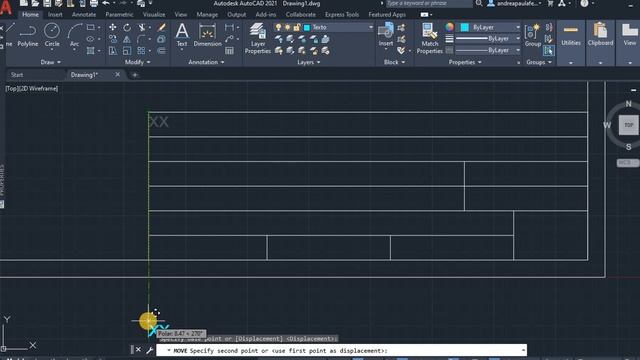Image resolution: width=640 pixels, height=360 pixels.
Task: Open the Home ribbon tab
Action: 30,14
